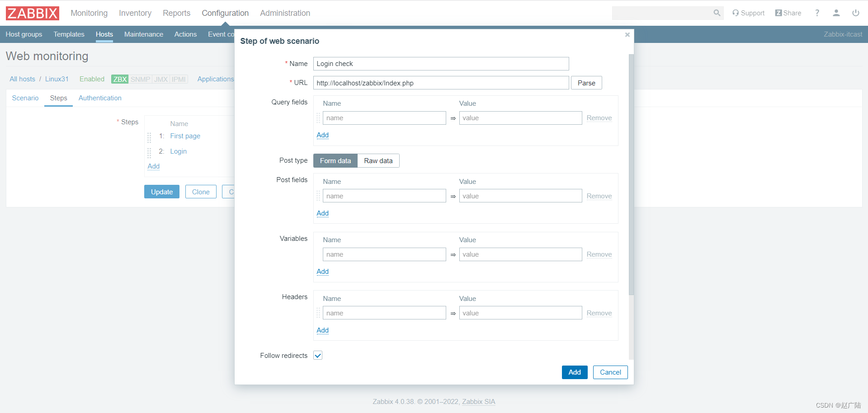Add a new Query fields row
The width and height of the screenshot is (868, 413).
pyautogui.click(x=323, y=135)
